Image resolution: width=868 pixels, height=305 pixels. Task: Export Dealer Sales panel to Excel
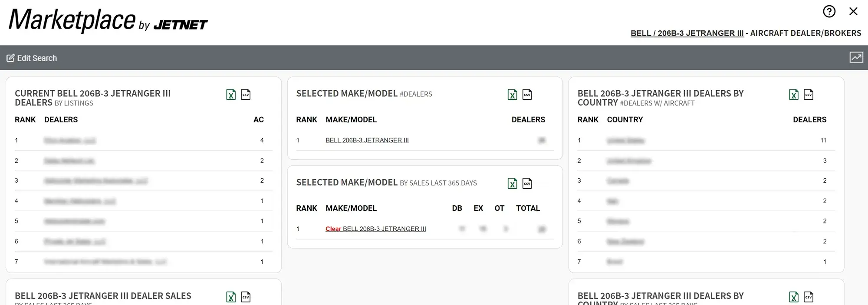(231, 297)
